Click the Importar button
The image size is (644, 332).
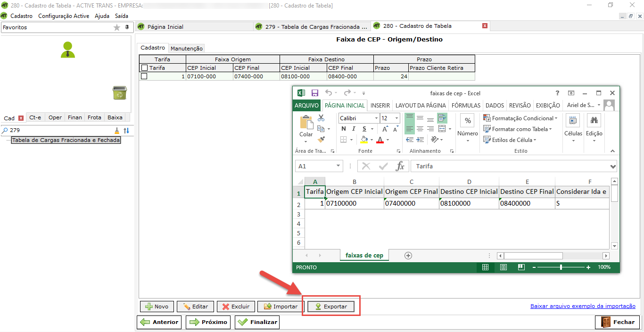click(x=280, y=307)
